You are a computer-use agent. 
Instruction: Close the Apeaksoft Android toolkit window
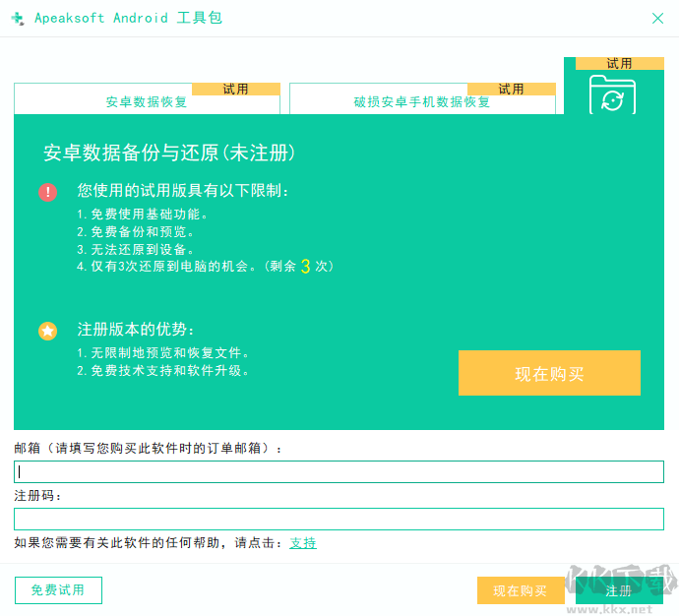coord(657,18)
